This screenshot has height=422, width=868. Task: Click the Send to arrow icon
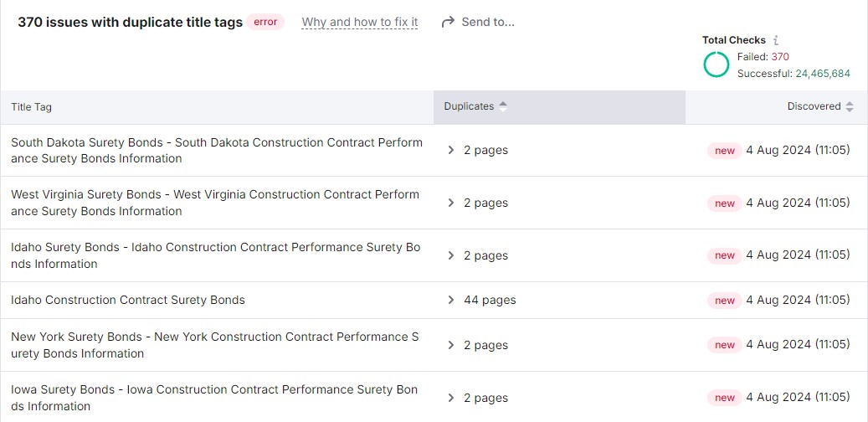click(448, 22)
